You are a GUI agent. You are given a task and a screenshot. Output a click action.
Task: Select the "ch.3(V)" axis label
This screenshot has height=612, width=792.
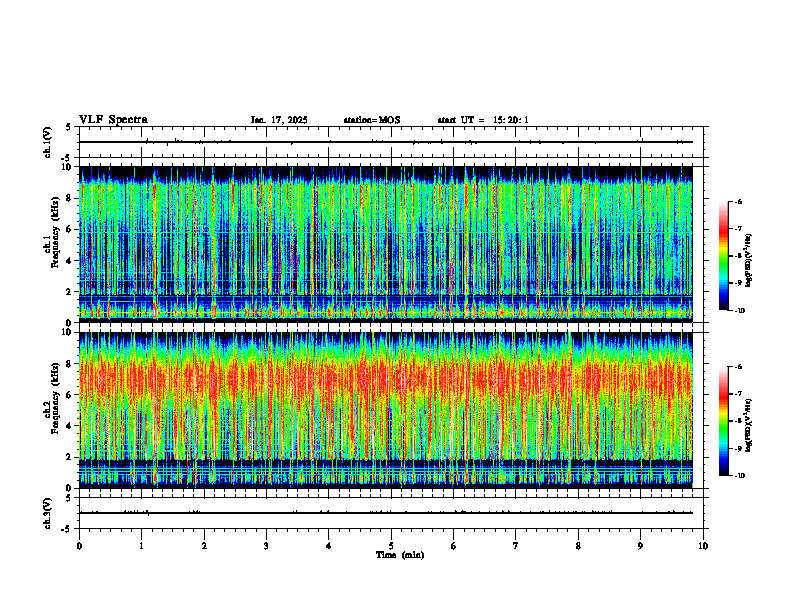[x=47, y=513]
